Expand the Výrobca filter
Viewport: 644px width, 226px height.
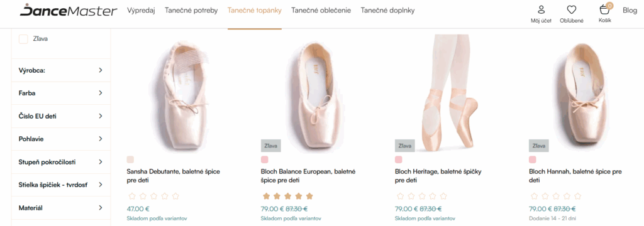[x=61, y=70]
